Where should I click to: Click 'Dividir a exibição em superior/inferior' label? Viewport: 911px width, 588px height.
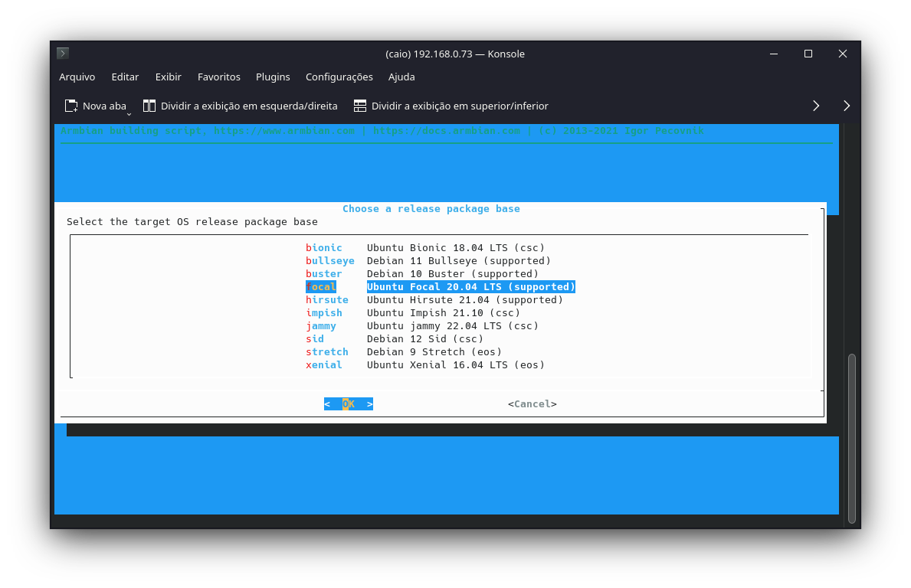(x=460, y=106)
